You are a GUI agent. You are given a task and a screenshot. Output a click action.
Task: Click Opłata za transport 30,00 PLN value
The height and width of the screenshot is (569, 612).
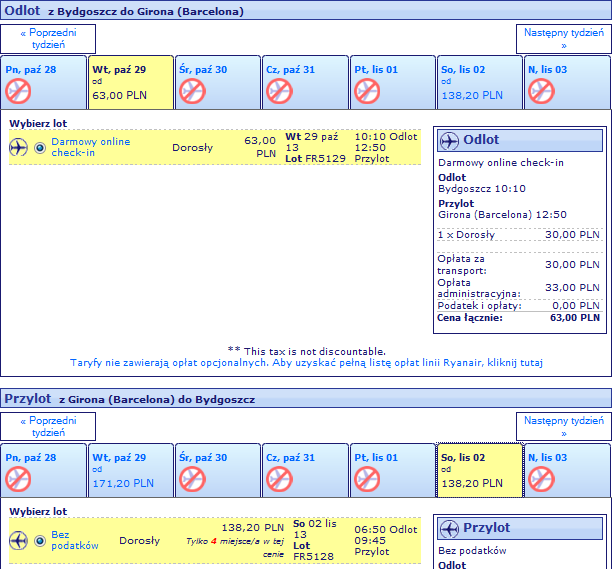(x=572, y=265)
